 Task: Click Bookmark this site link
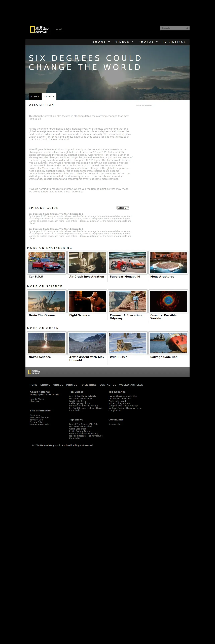tap(39, 417)
